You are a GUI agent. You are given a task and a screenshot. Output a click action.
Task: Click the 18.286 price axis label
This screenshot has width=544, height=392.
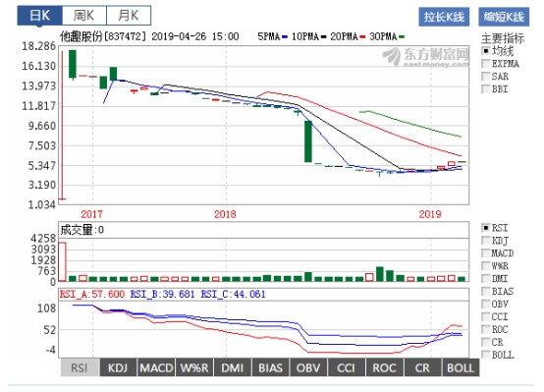(x=39, y=46)
